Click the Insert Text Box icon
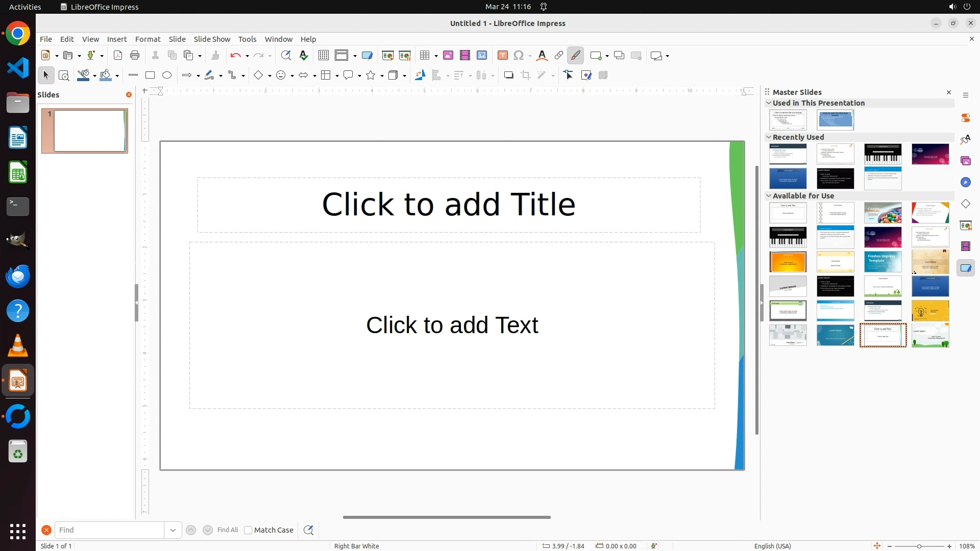980x551 pixels. coord(503,55)
